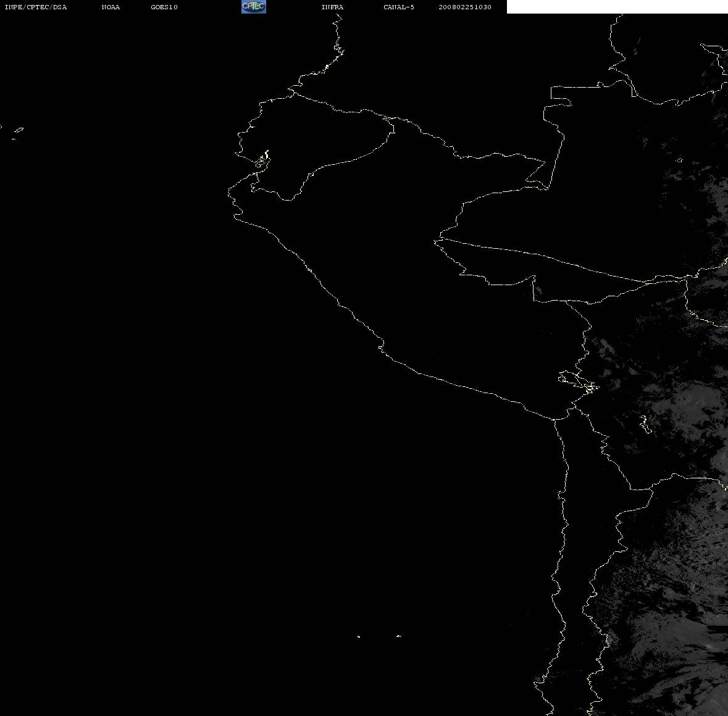728x716 pixels.
Task: Click the CPTEC logo in header
Action: 254,7
